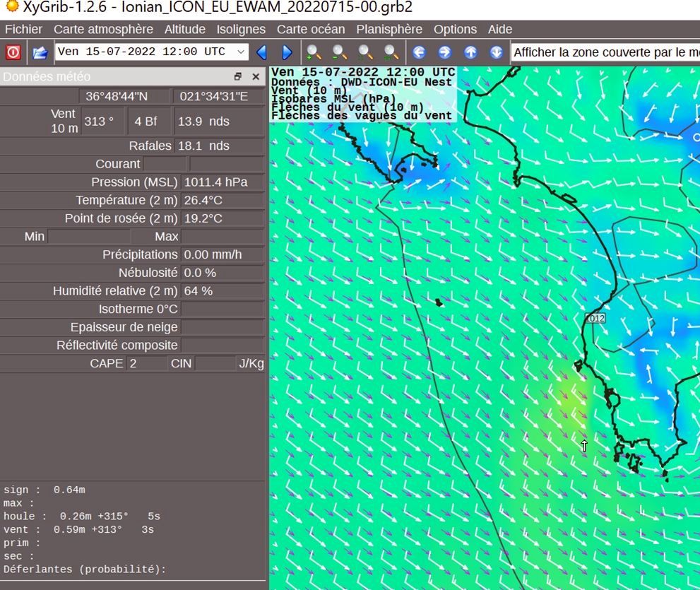Screen dimensions: 700x590
Task: Click the fourth magnifier zoom icon
Action: click(x=391, y=52)
